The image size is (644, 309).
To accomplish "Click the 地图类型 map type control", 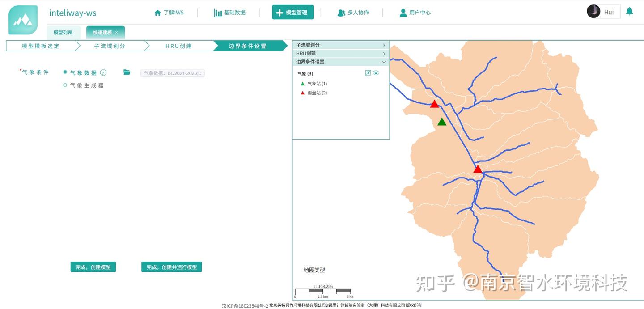I will [x=314, y=270].
